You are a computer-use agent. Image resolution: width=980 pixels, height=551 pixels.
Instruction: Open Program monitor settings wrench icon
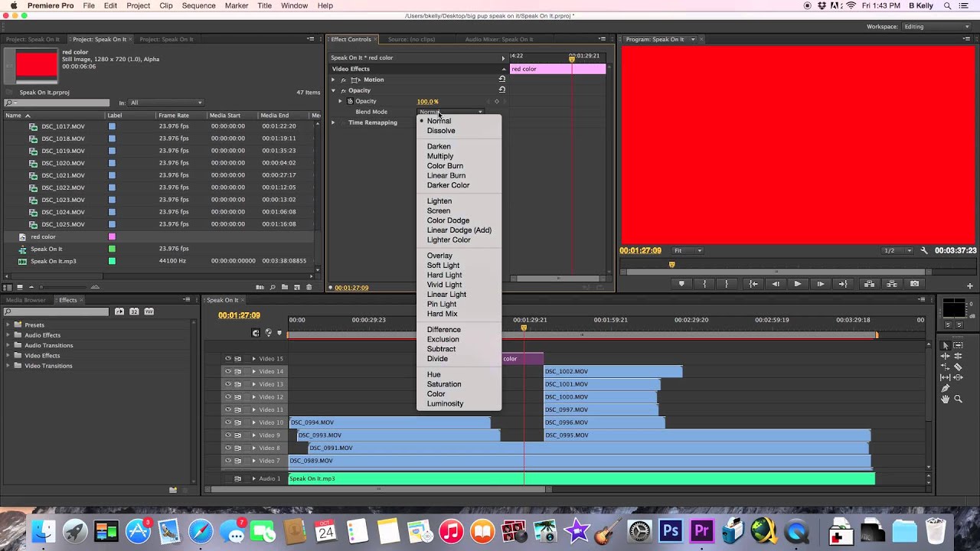(x=924, y=250)
